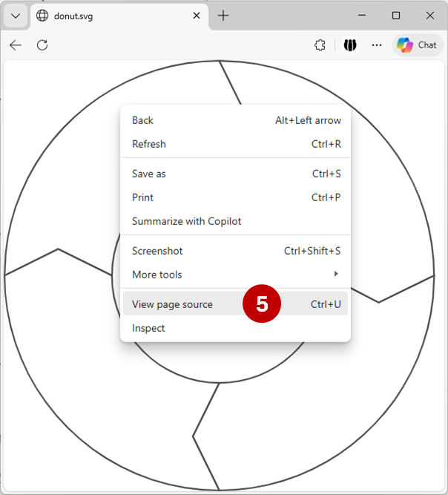448x495 pixels.
Task: Minimize the browser window
Action: pyautogui.click(x=362, y=16)
